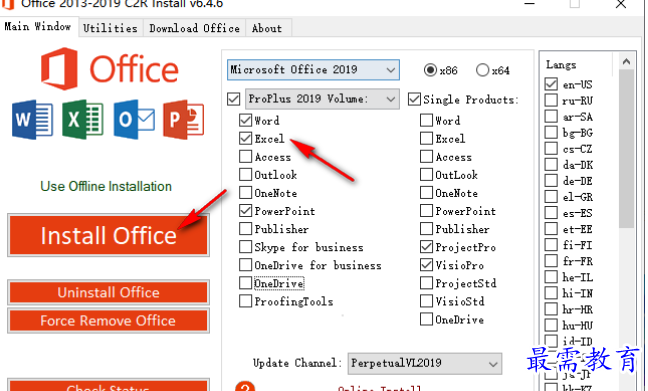648x391 pixels.
Task: Enable Skype for business checkbox
Action: (245, 247)
